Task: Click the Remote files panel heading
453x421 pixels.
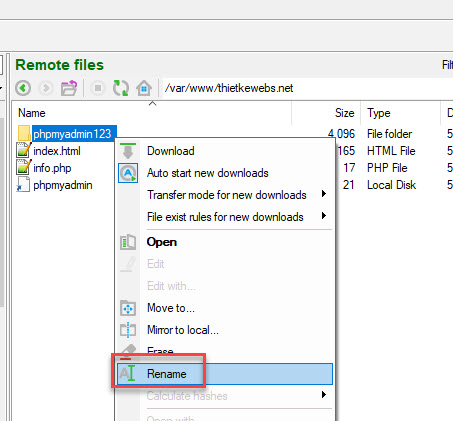Action: coord(60,65)
